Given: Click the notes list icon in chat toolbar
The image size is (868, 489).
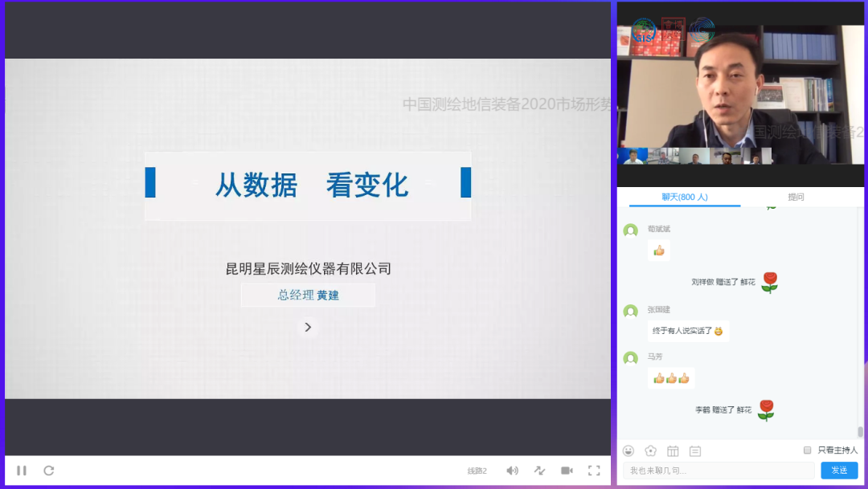Looking at the screenshot, I should [695, 450].
